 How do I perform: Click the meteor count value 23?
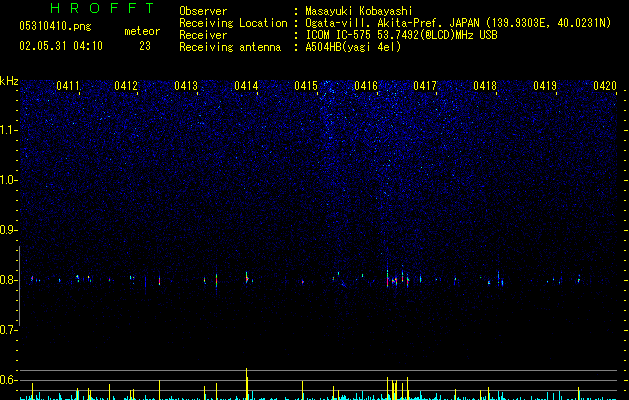[x=145, y=46]
